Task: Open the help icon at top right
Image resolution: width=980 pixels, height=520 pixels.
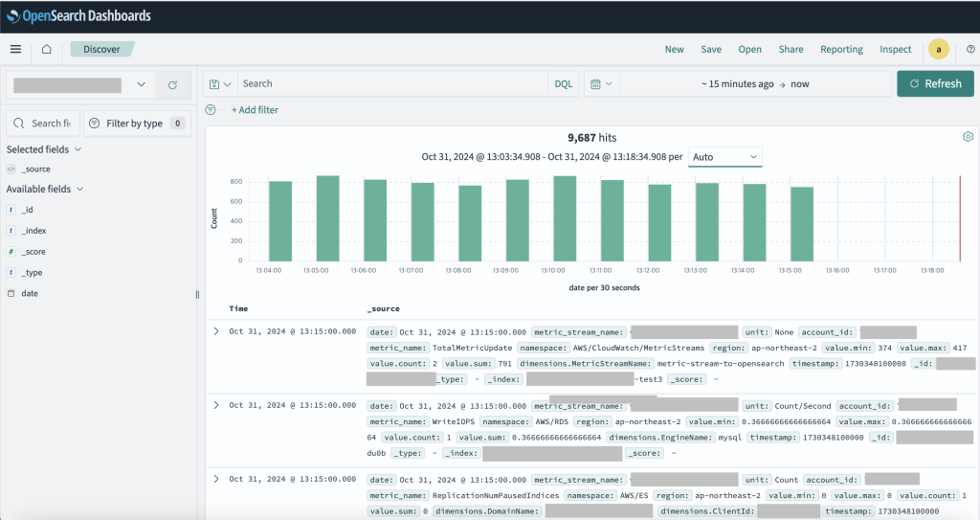Action: (x=970, y=49)
